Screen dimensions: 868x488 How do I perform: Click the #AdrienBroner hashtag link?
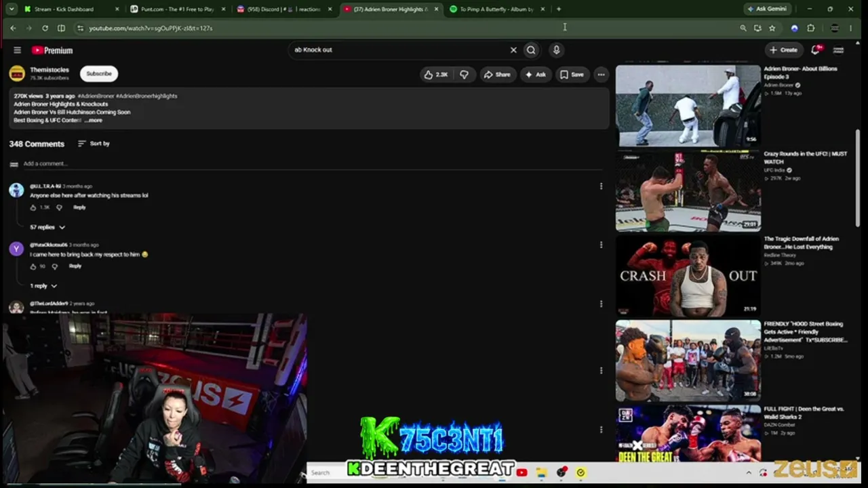pos(96,96)
